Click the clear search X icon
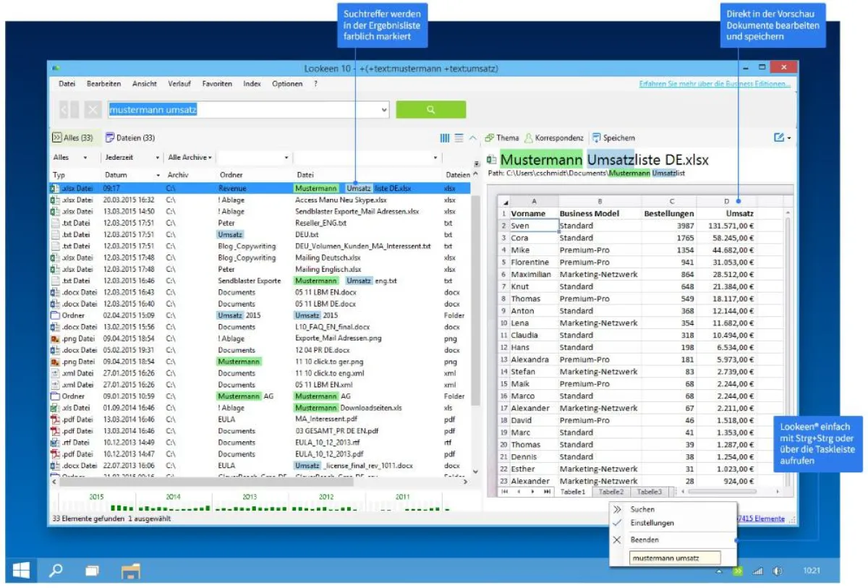Image resolution: width=868 pixels, height=588 pixels. (93, 110)
